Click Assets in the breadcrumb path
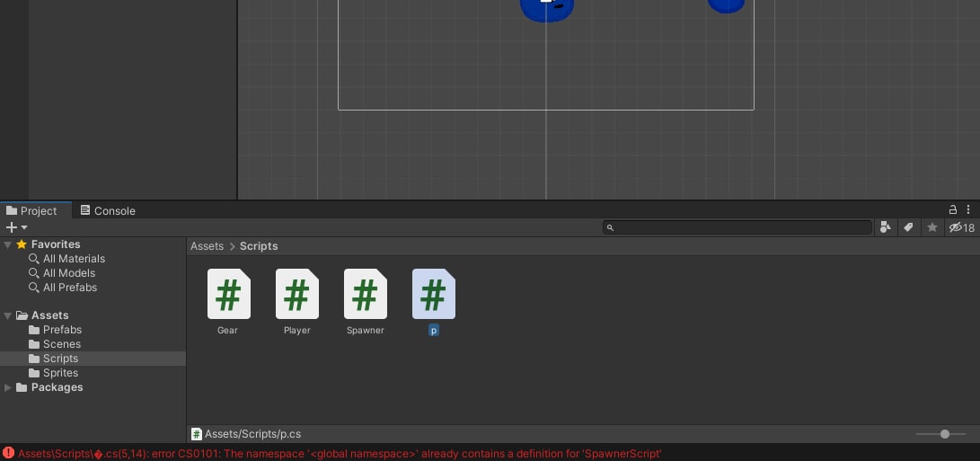The height and width of the screenshot is (461, 980). [x=207, y=246]
